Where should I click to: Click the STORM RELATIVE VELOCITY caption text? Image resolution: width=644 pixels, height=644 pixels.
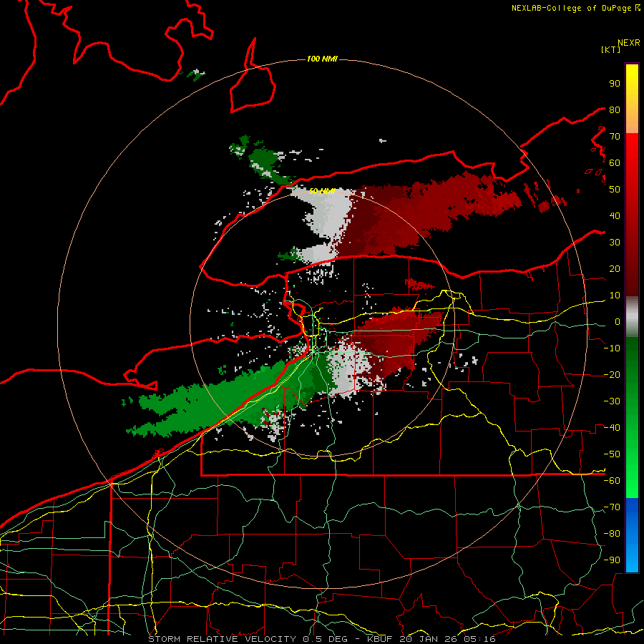[x=222, y=639]
